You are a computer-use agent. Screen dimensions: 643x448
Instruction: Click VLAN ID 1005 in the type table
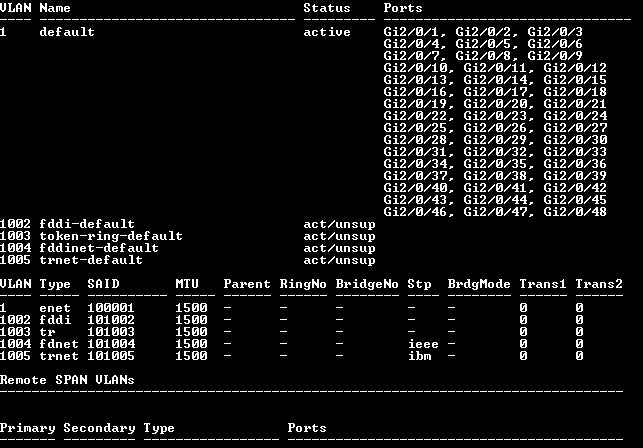(16, 356)
